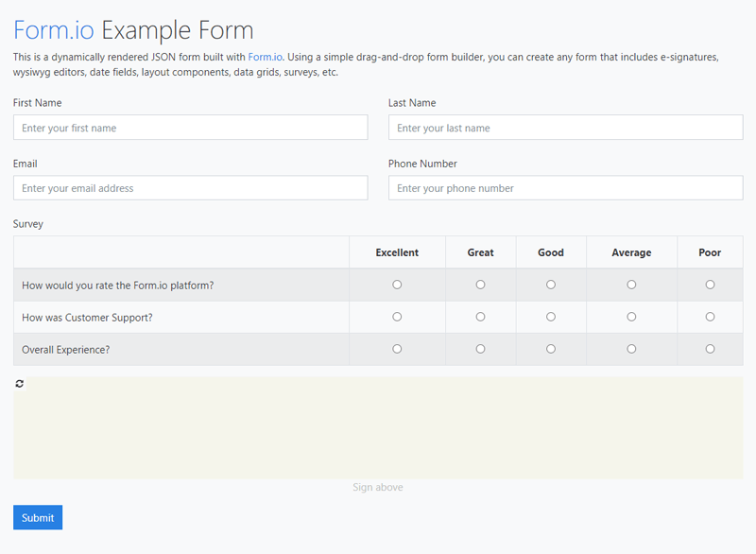
Task: Focus the Email address field
Action: pos(190,188)
